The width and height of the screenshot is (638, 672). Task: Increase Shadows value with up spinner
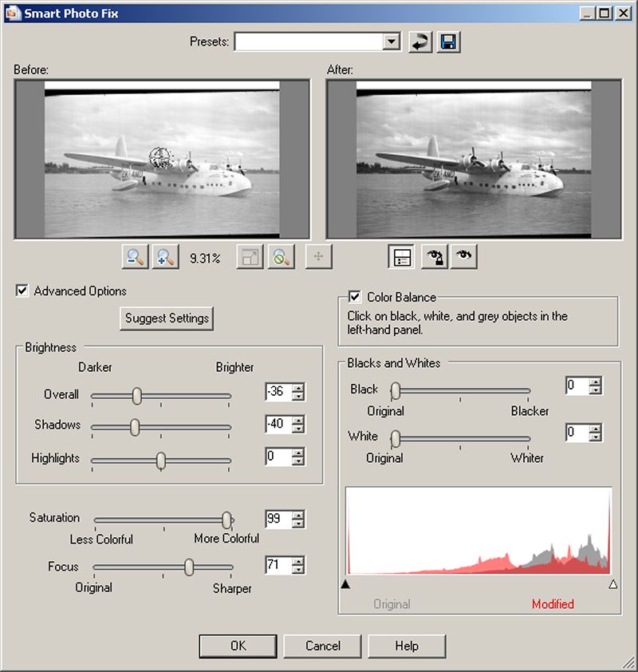tap(298, 420)
